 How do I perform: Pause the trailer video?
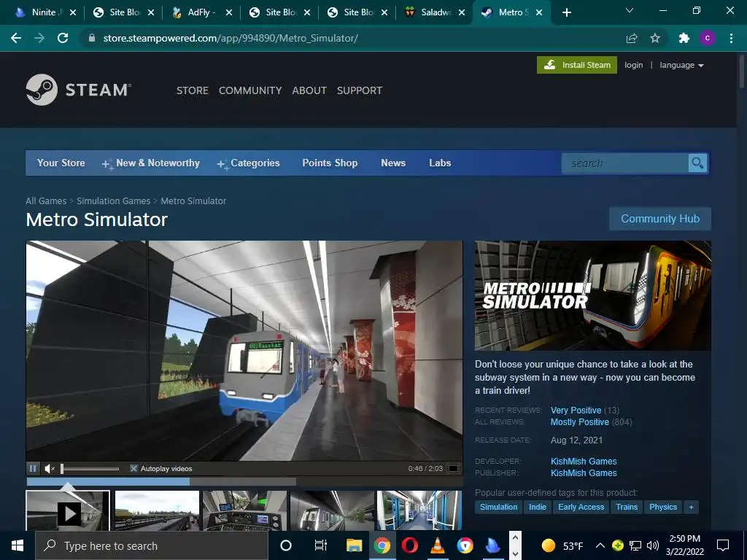point(33,469)
